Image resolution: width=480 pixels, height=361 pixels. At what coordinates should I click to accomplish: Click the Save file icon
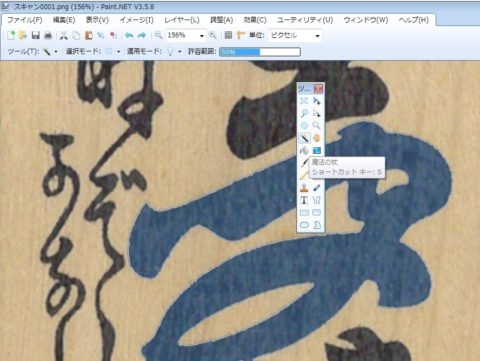tap(36, 35)
